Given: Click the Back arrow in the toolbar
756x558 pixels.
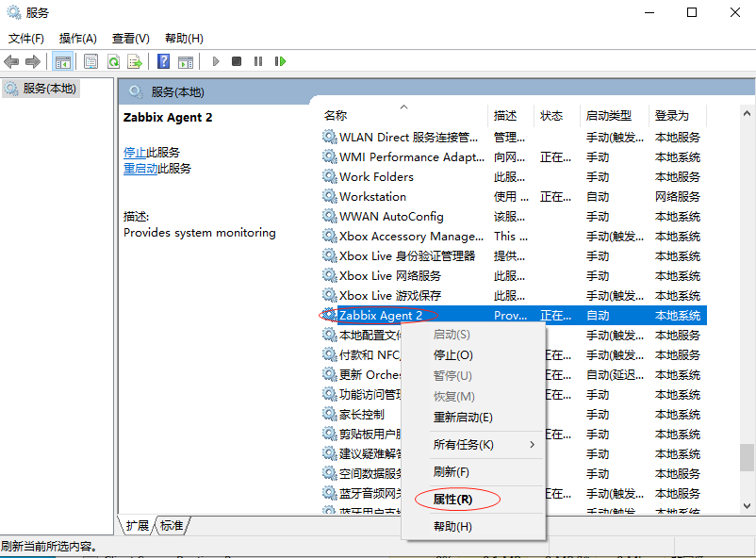Looking at the screenshot, I should coord(11,61).
